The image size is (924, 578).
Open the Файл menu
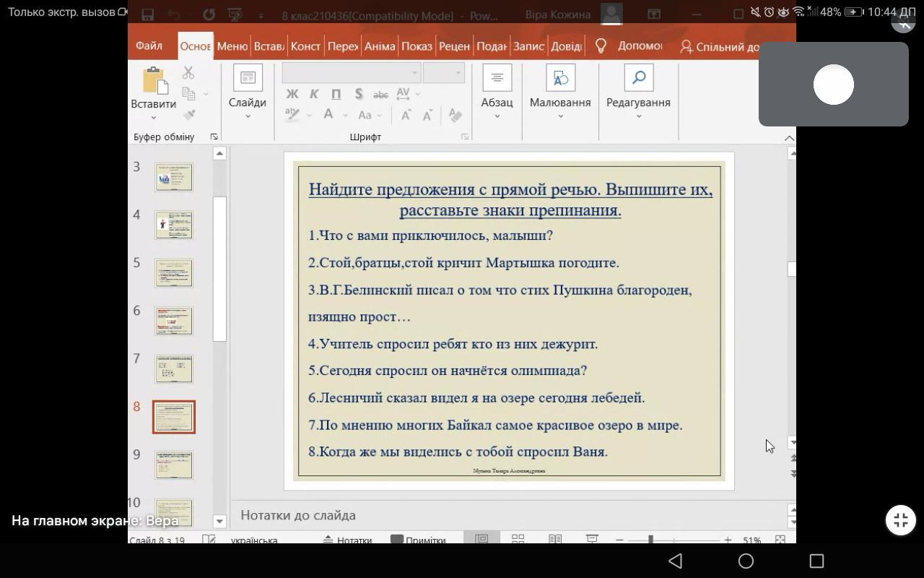(149, 46)
